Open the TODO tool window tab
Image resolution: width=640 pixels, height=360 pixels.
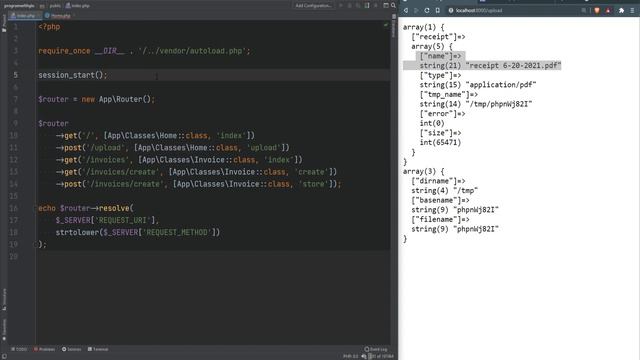click(19, 349)
